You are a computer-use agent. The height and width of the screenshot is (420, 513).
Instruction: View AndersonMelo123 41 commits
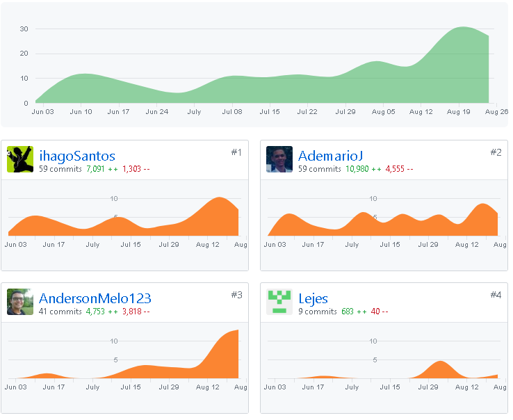tap(60, 312)
